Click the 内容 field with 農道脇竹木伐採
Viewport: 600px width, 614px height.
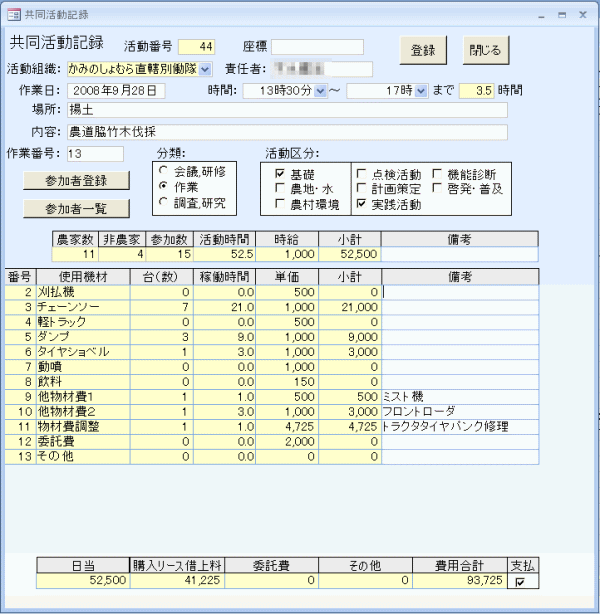pos(286,132)
